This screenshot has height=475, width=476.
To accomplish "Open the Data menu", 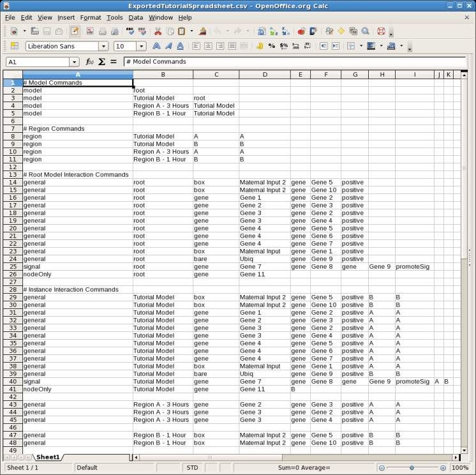I will pyautogui.click(x=135, y=17).
